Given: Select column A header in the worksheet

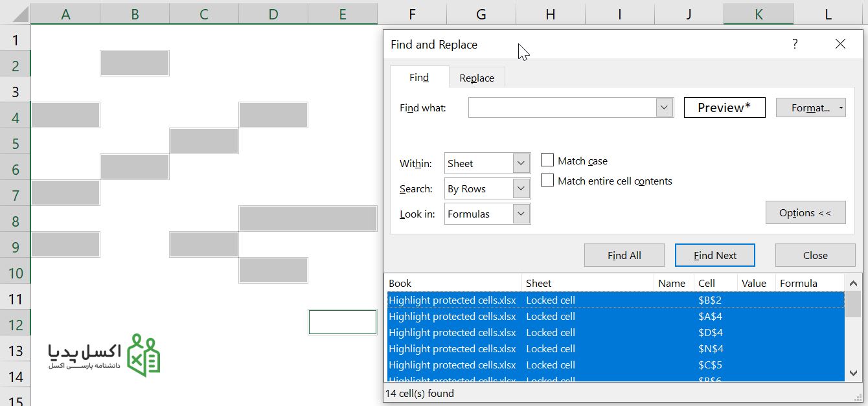Looking at the screenshot, I should coord(65,14).
